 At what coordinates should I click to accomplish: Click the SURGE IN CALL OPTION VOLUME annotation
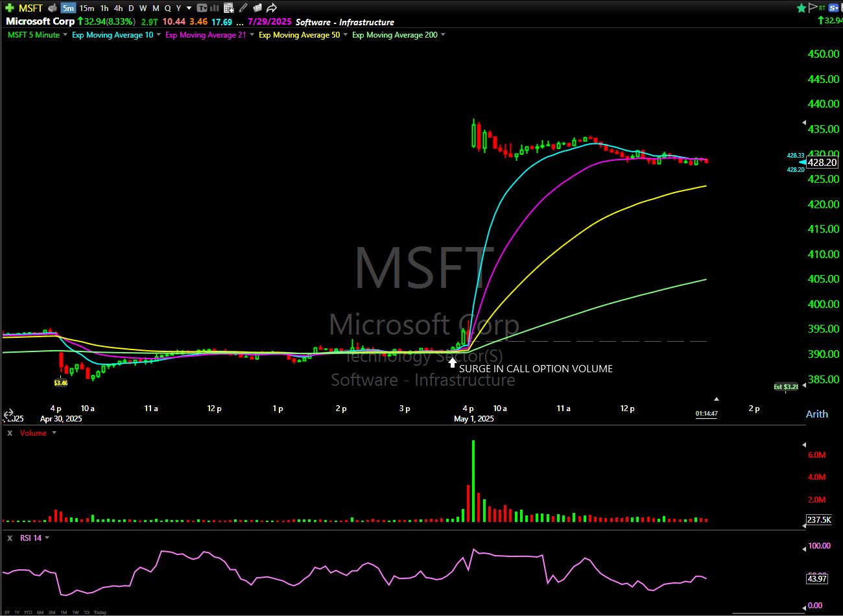click(x=536, y=369)
